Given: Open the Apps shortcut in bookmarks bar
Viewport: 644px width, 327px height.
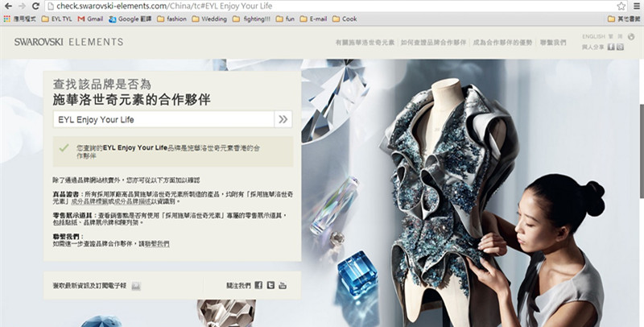Looking at the screenshot, I should pos(19,19).
